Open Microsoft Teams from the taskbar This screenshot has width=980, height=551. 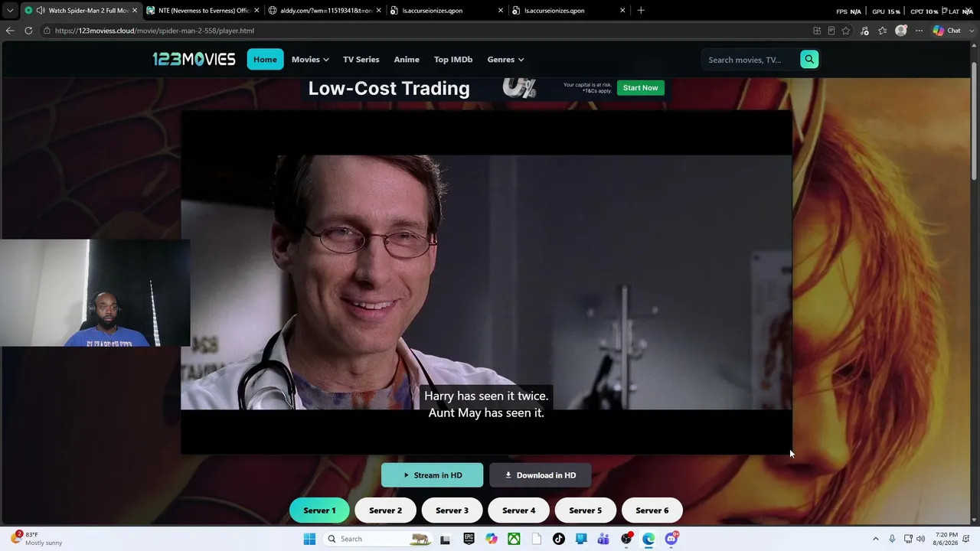click(603, 539)
